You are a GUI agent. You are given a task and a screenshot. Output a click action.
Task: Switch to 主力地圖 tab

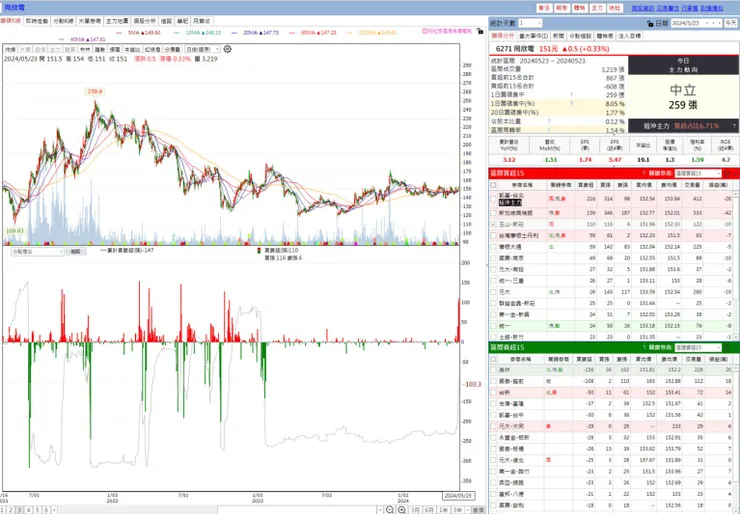[117, 21]
